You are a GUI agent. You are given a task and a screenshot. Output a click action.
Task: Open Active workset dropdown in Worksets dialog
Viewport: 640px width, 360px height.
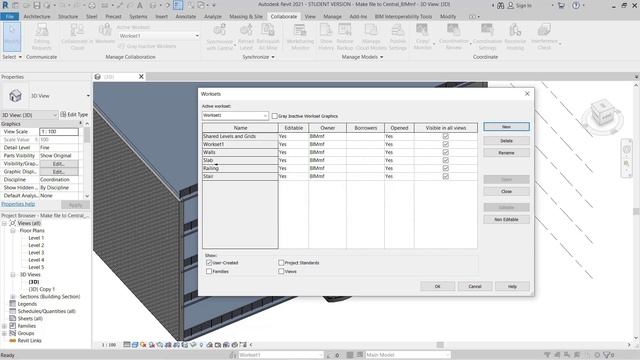click(x=235, y=116)
